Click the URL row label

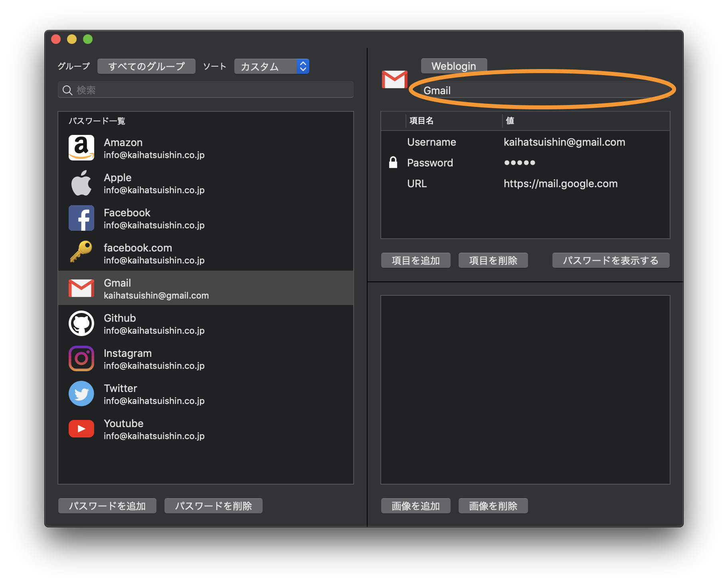click(417, 184)
